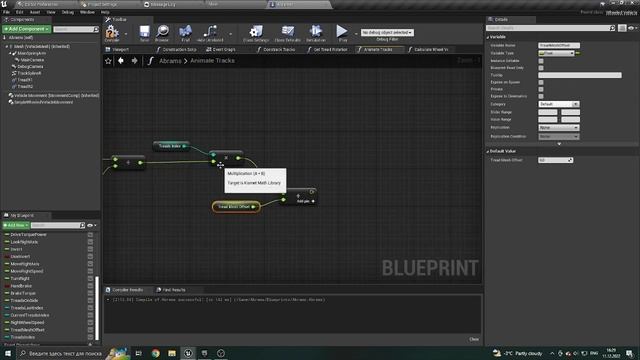The width and height of the screenshot is (640, 360).
Task: Toggle the editable eye for HandBrake
Action: (x=90, y=286)
